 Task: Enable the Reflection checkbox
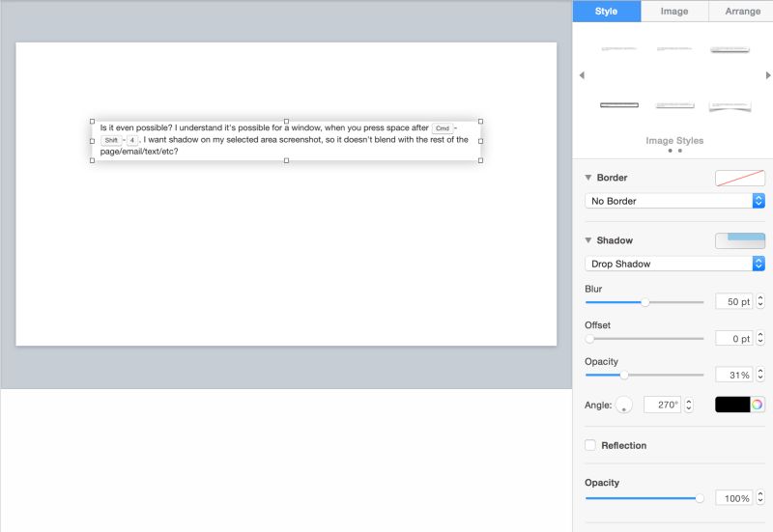point(590,445)
